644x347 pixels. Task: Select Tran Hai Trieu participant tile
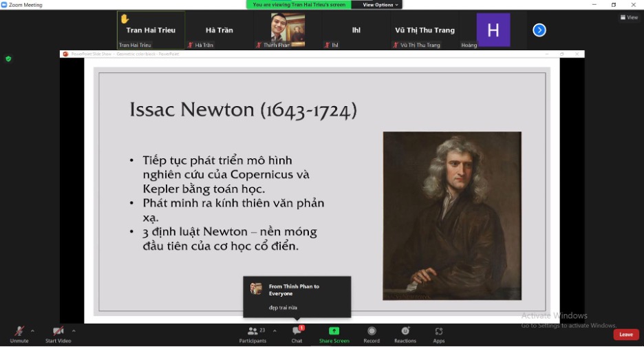(x=151, y=30)
